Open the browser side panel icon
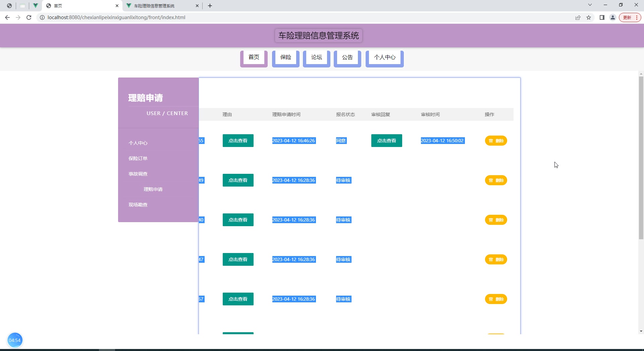 tap(602, 17)
